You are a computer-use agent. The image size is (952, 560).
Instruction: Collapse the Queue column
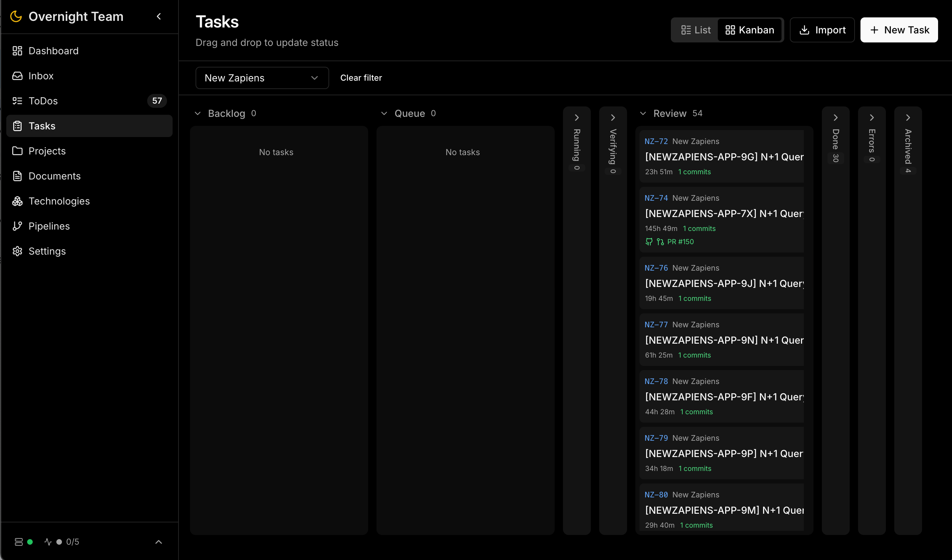point(384,113)
